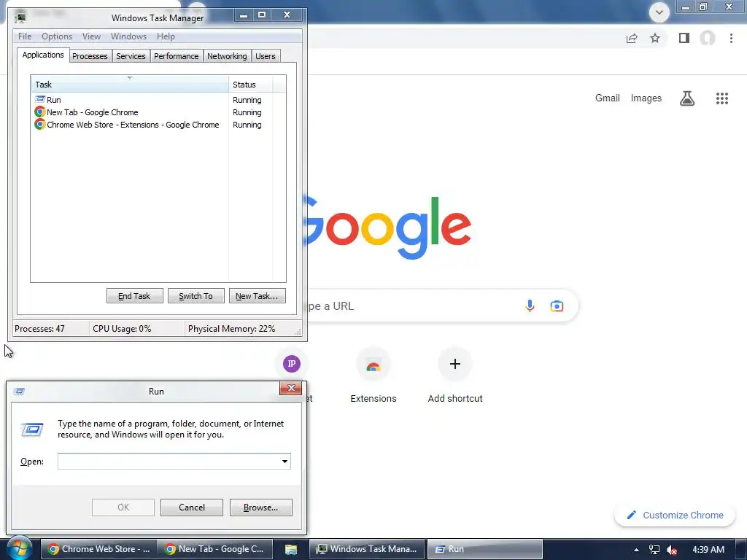This screenshot has height=560, width=747.
Task: Click Browse... in the Run dialog
Action: 260,507
